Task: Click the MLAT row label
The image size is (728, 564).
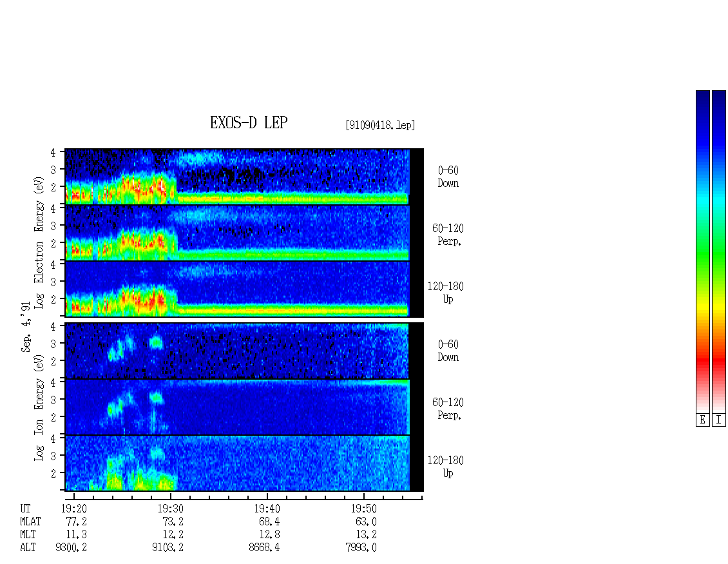Action: tap(31, 521)
